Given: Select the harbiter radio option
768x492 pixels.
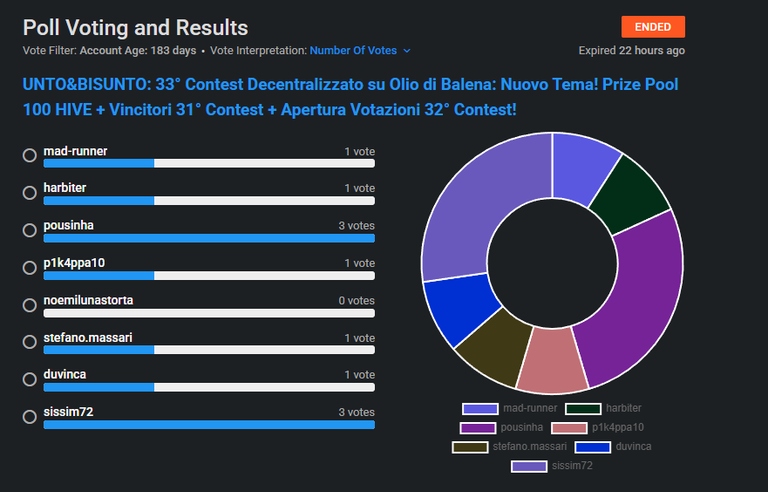Looking at the screenshot, I should (30, 193).
